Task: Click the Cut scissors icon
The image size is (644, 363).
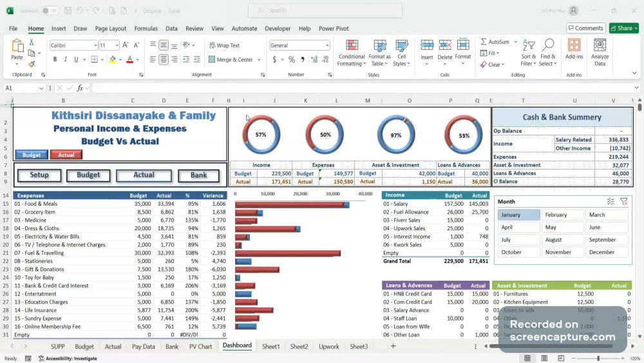Action: click(31, 42)
